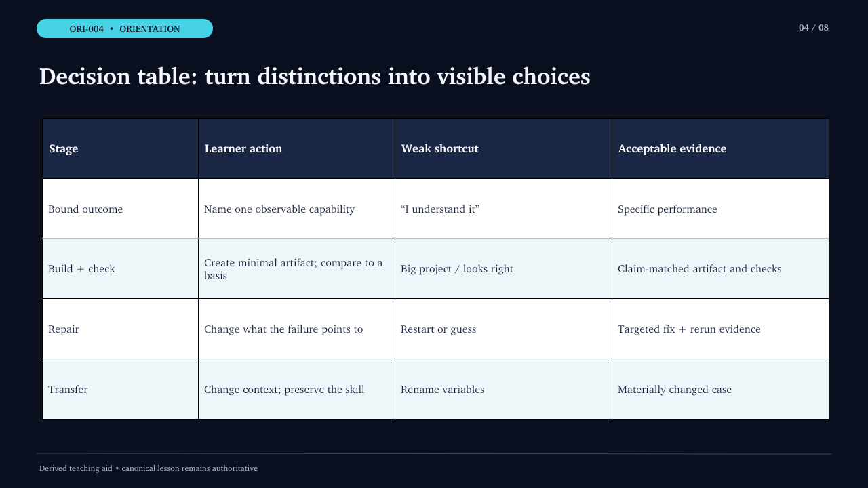The height and width of the screenshot is (488, 868).
Task: Select the Bound outcome cell
Action: (121, 209)
